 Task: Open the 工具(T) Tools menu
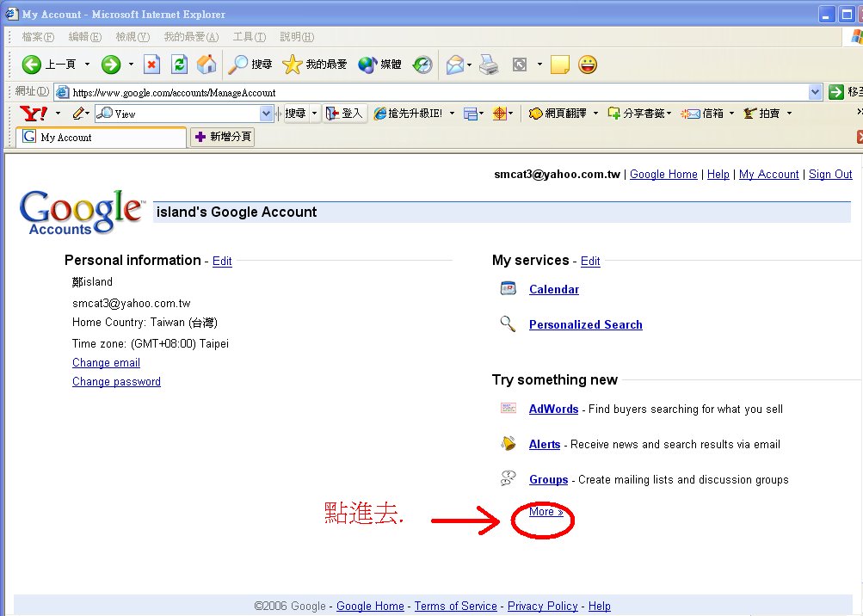coord(250,37)
